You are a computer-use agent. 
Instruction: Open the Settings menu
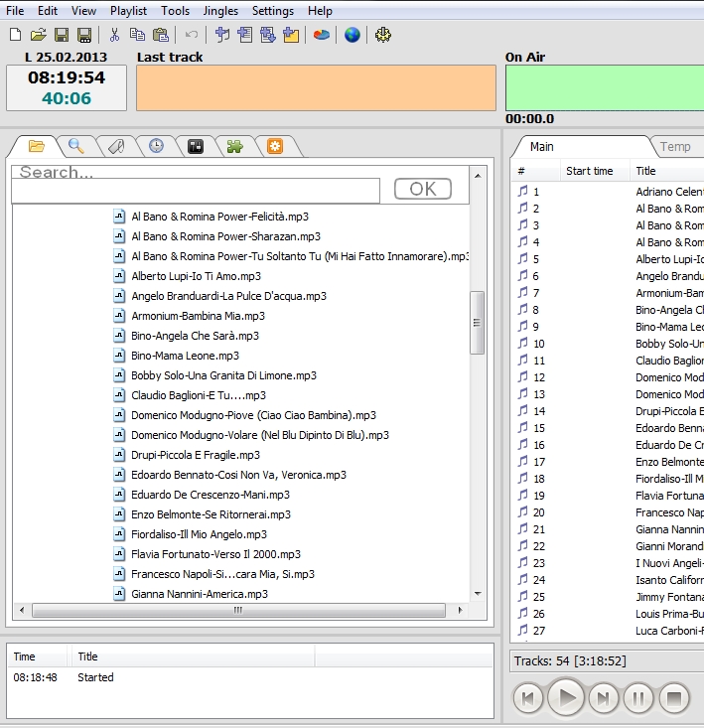(x=272, y=11)
